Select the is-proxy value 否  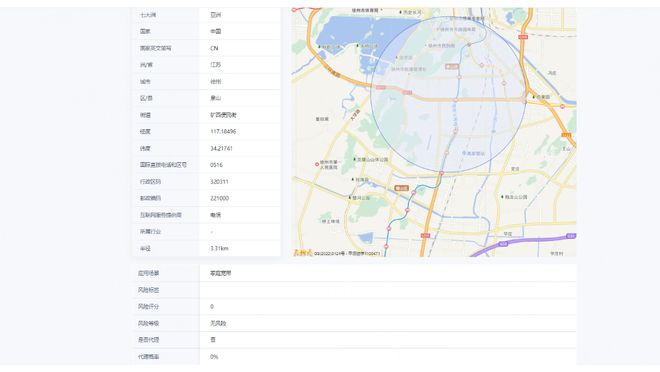tap(213, 340)
